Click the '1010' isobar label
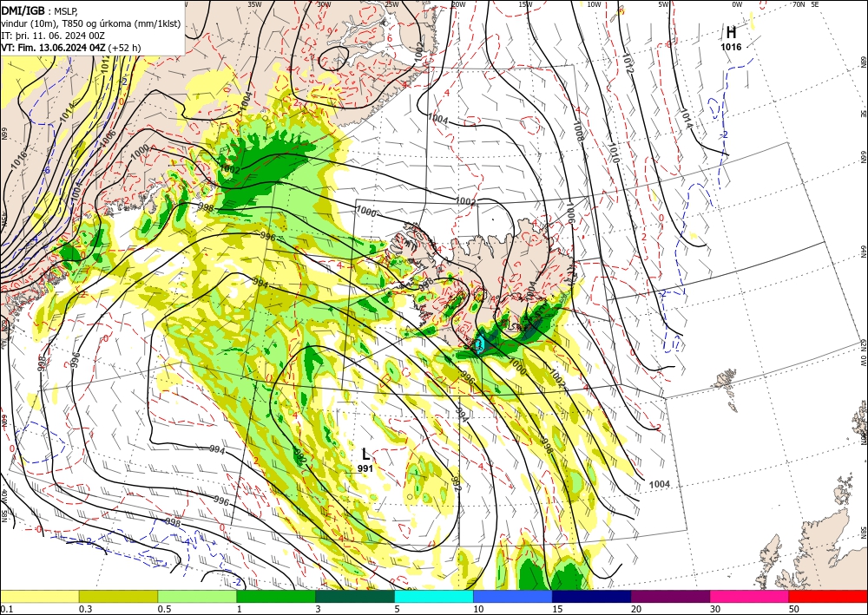868x615 pixels. pyautogui.click(x=614, y=152)
